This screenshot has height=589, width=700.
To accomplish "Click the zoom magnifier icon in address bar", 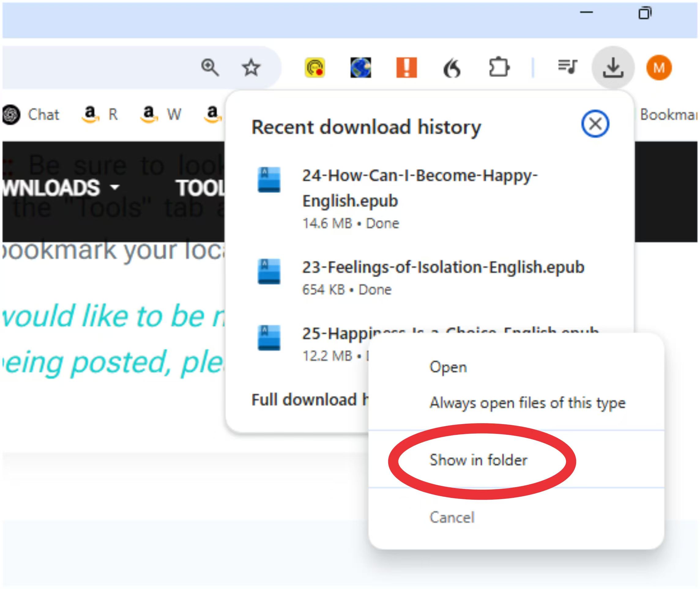I will [x=210, y=67].
